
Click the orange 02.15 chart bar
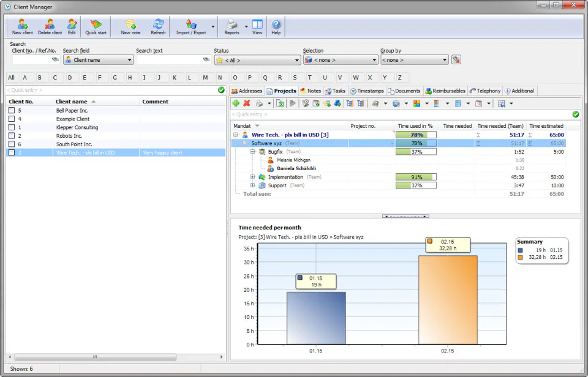448,300
